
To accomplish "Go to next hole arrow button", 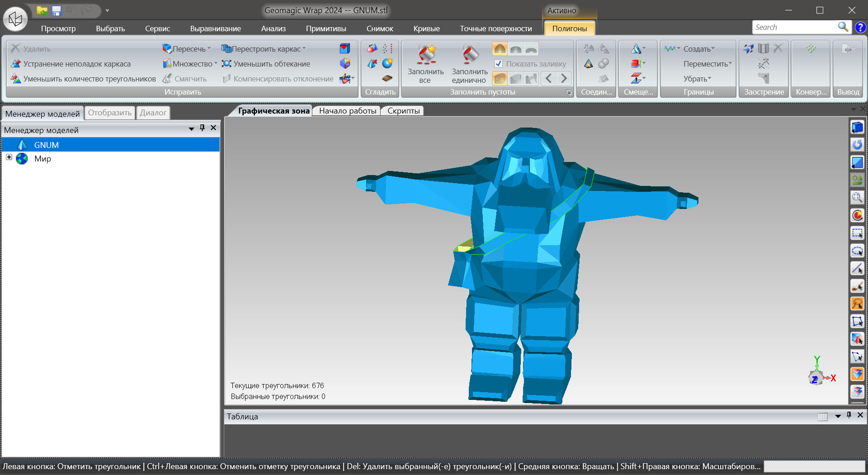I will (564, 78).
